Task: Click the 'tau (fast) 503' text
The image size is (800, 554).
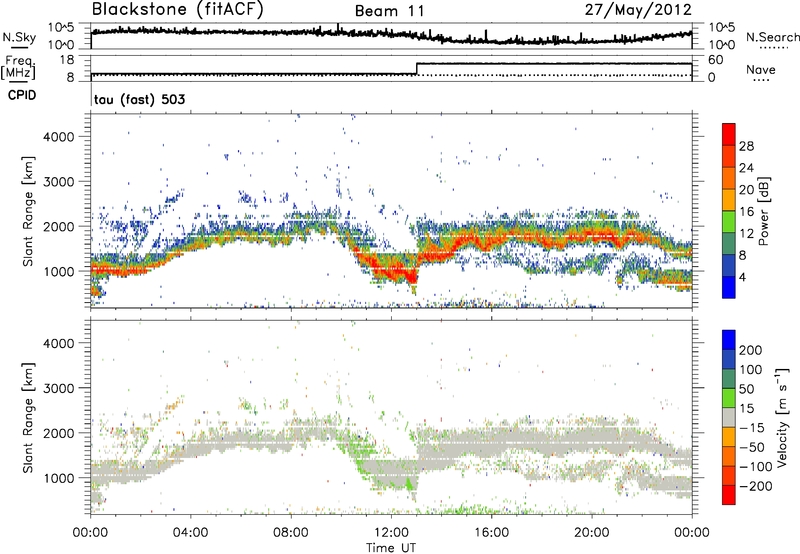Action: (x=140, y=99)
